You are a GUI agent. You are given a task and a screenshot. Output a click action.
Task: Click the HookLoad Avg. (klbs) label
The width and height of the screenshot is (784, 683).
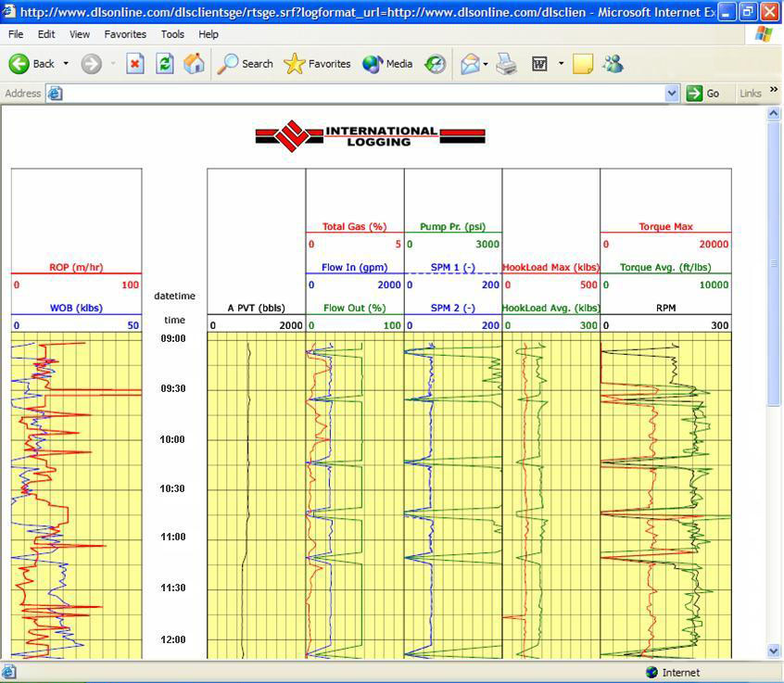(550, 308)
